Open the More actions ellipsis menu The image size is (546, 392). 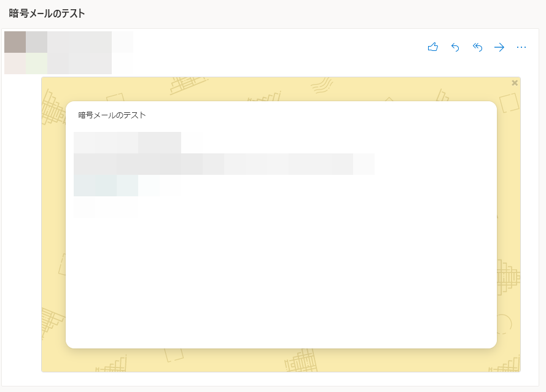click(x=521, y=47)
